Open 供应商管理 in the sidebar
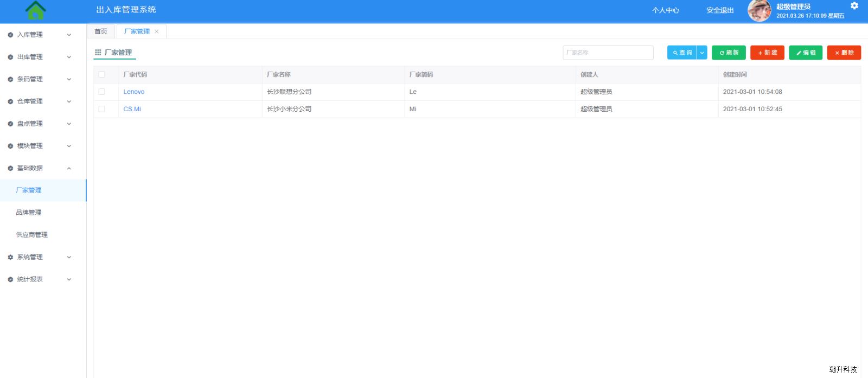Image resolution: width=868 pixels, height=378 pixels. (x=43, y=235)
